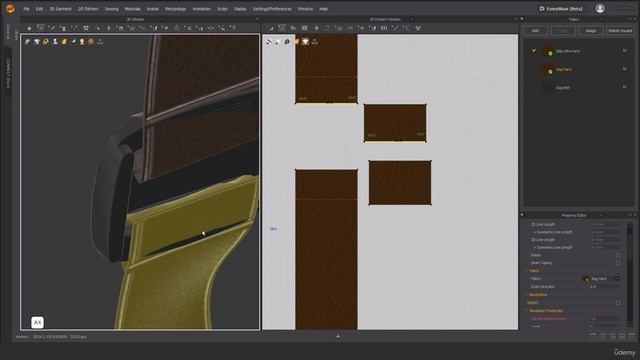This screenshot has width=640, height=360.
Task: Select the tall pattern piece in 2D window
Action: click(326, 249)
